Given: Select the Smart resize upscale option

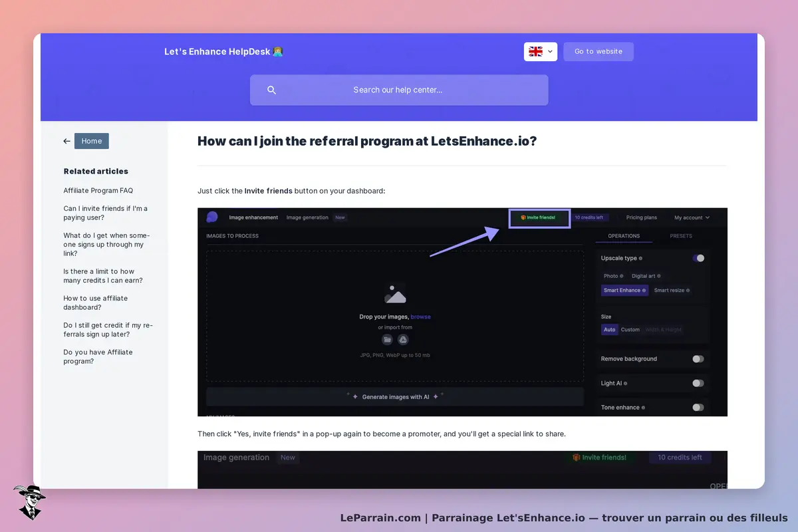Looking at the screenshot, I should pos(672,291).
